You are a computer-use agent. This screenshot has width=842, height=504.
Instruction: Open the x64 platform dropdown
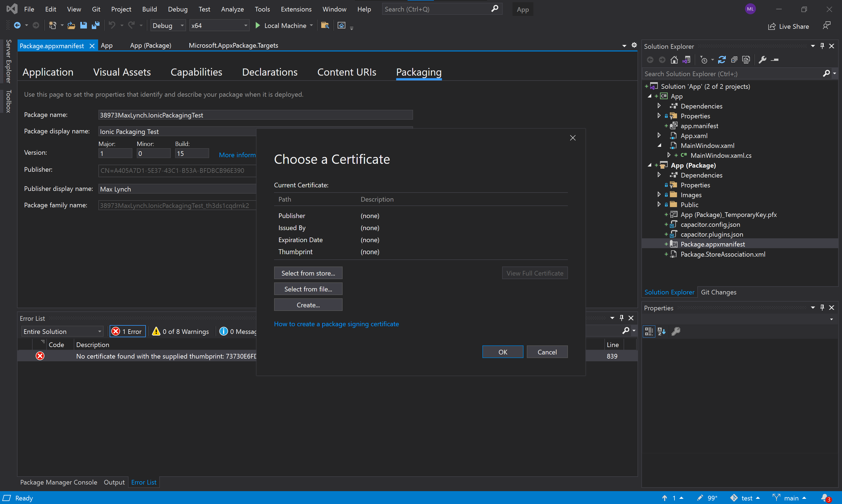219,25
